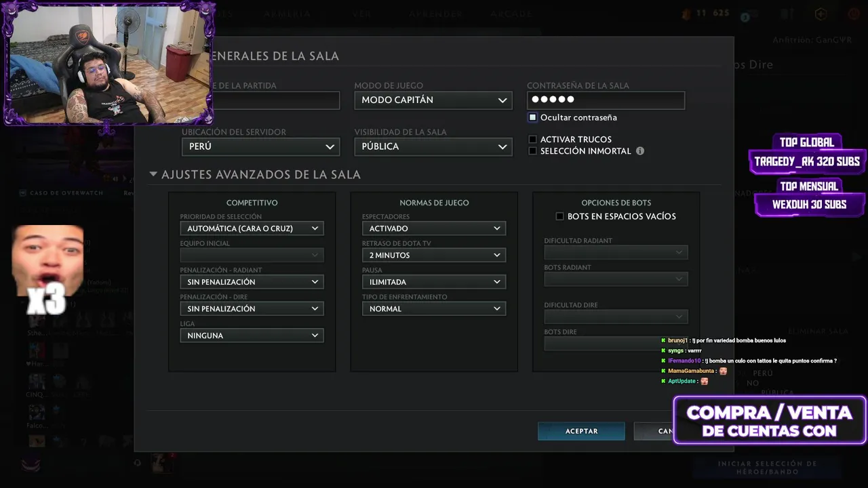The height and width of the screenshot is (488, 868).
Task: Focus the Contraseña de la Sala field
Action: pyautogui.click(x=606, y=100)
